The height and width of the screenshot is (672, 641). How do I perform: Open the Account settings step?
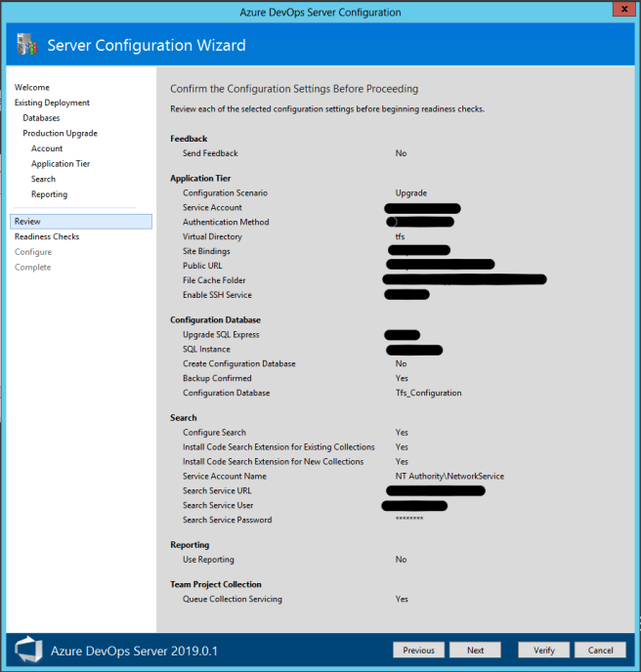click(x=47, y=148)
